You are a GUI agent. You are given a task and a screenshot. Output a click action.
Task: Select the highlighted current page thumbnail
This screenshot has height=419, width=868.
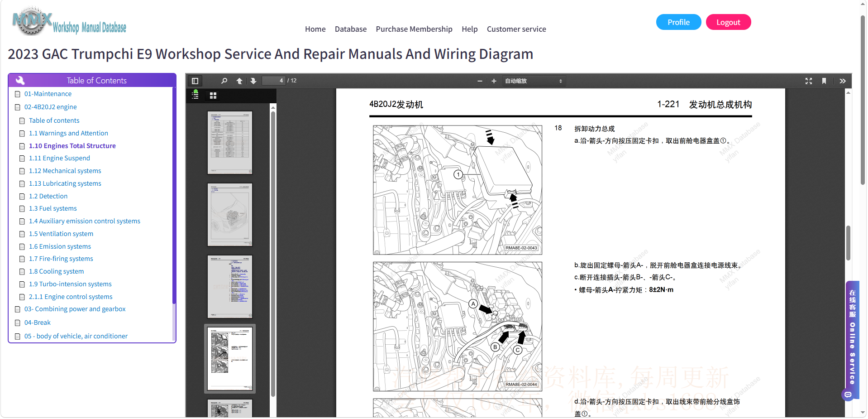(230, 359)
